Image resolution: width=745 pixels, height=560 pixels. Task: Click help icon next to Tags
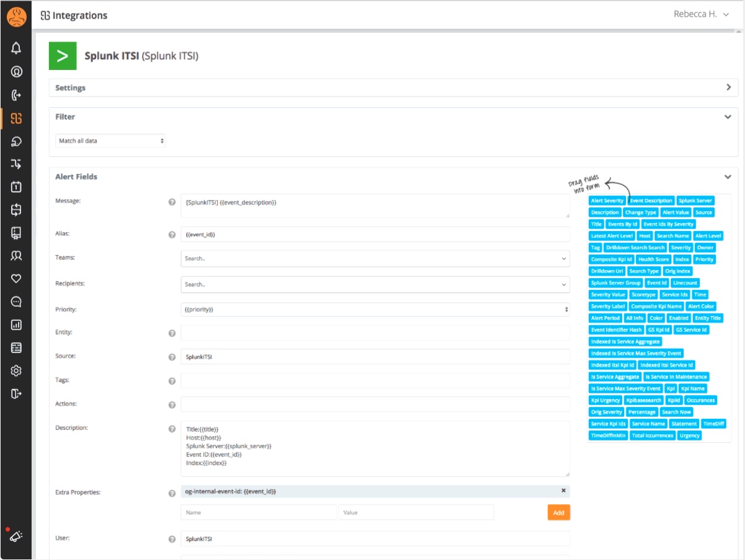pyautogui.click(x=172, y=381)
